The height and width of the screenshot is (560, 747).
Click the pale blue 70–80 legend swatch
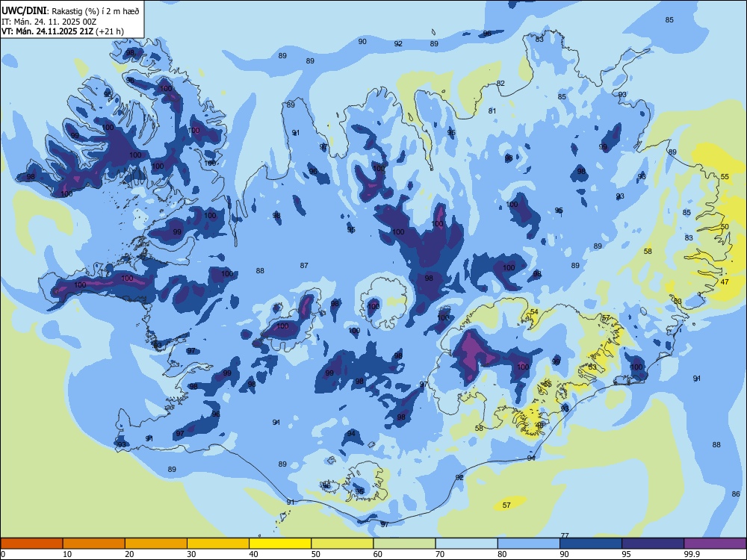466,544
